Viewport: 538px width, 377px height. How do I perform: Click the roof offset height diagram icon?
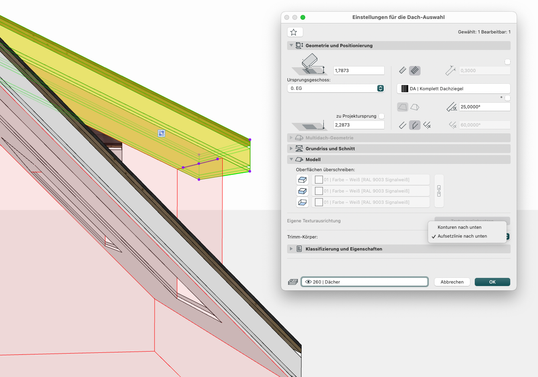click(309, 64)
